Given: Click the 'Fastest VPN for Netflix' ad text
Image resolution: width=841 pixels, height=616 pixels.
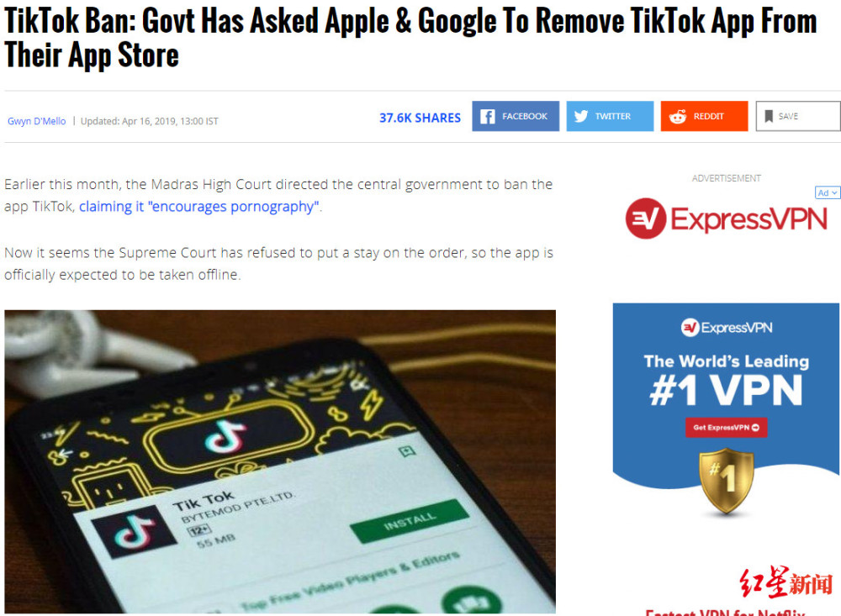Looking at the screenshot, I should click(x=725, y=612).
